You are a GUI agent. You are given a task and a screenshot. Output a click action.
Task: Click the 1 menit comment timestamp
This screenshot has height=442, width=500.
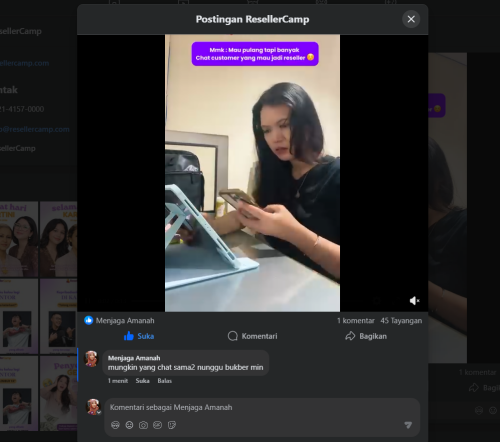(118, 381)
